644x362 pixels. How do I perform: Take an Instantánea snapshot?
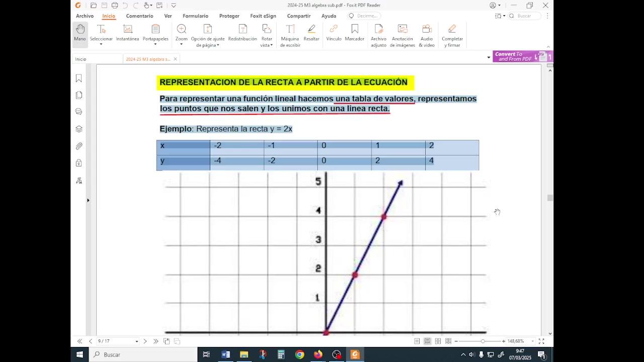pos(127,33)
